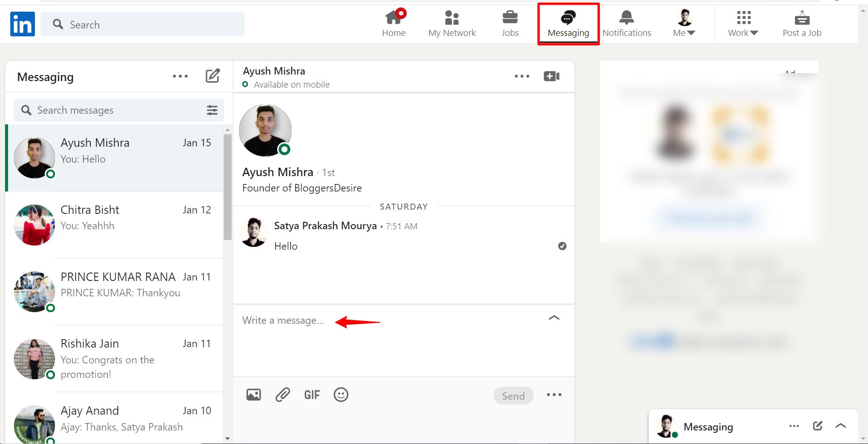868x444 pixels.
Task: Open the Chitra Bisht conversation
Action: 114,225
